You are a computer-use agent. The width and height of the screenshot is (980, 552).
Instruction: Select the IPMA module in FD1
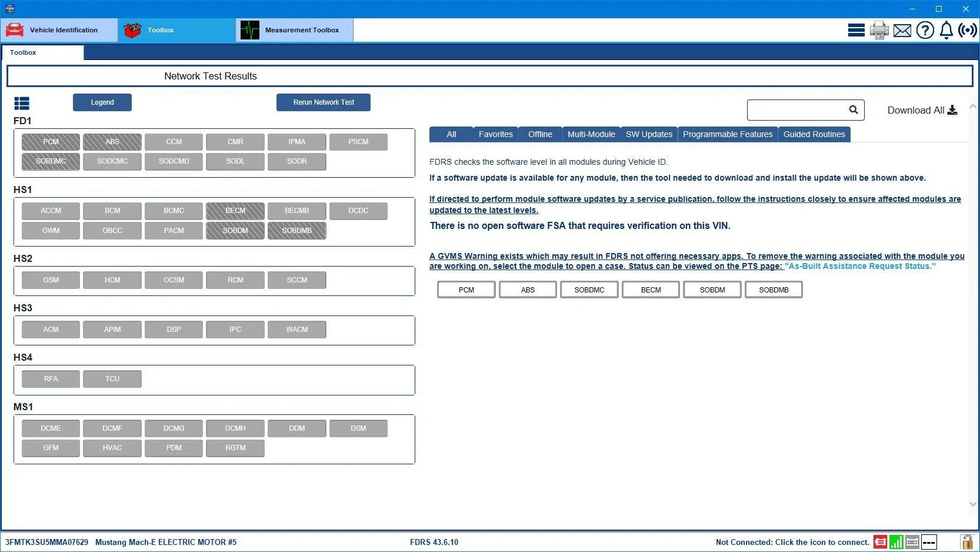click(x=296, y=142)
